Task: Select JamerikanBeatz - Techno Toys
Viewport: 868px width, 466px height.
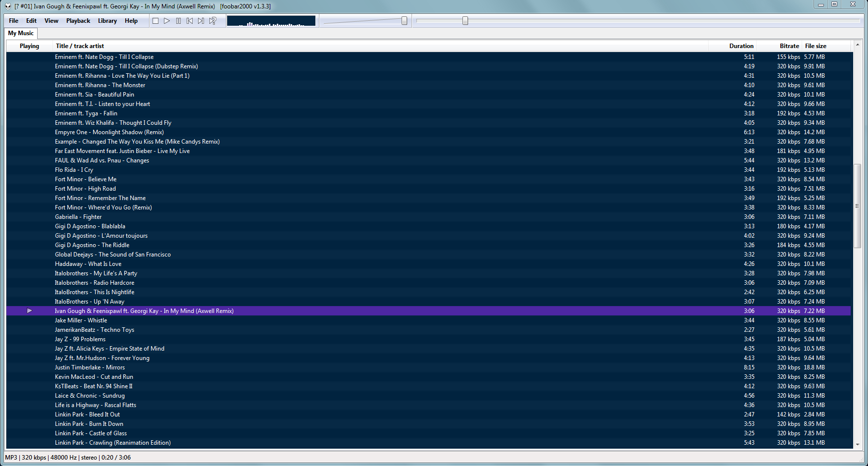Action: click(x=428, y=330)
